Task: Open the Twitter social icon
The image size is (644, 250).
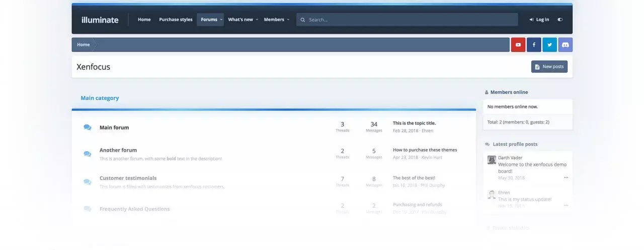Action: pyautogui.click(x=549, y=45)
